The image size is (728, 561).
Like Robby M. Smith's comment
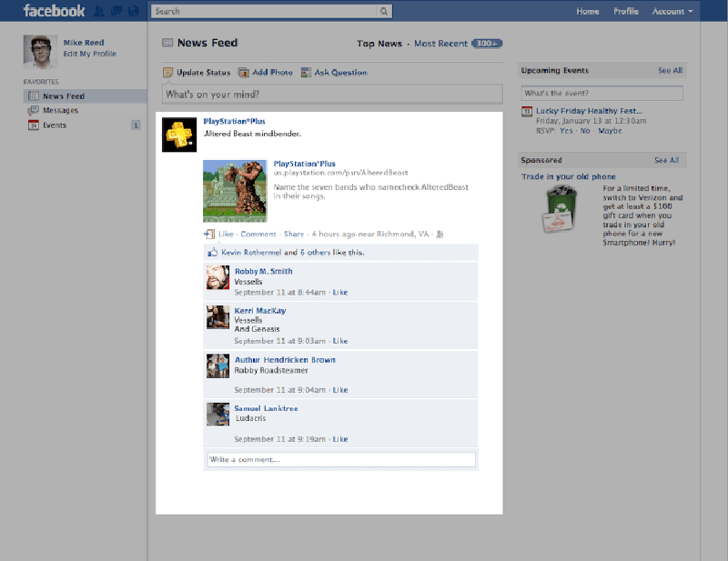tap(339, 293)
